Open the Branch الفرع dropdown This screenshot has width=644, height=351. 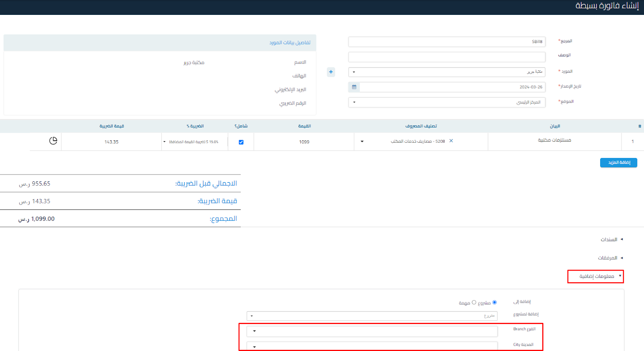tap(372, 331)
